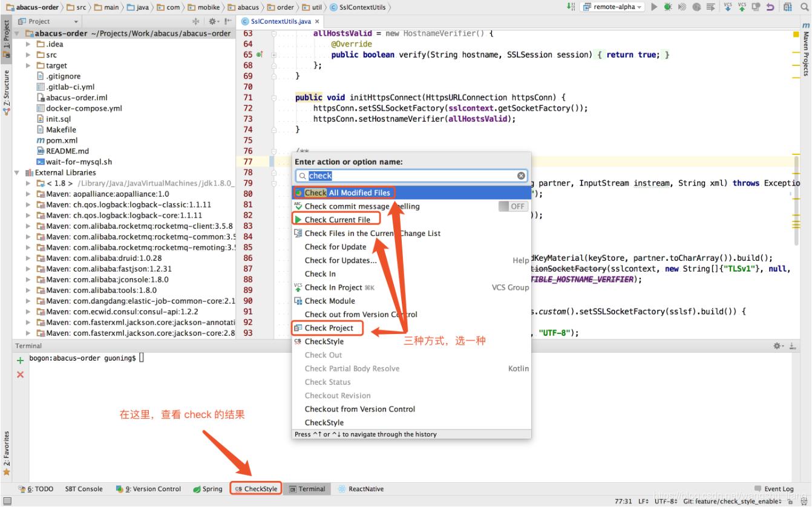Choose the Check Project action
Viewport: 812px width, 507px height.
tap(411, 328)
